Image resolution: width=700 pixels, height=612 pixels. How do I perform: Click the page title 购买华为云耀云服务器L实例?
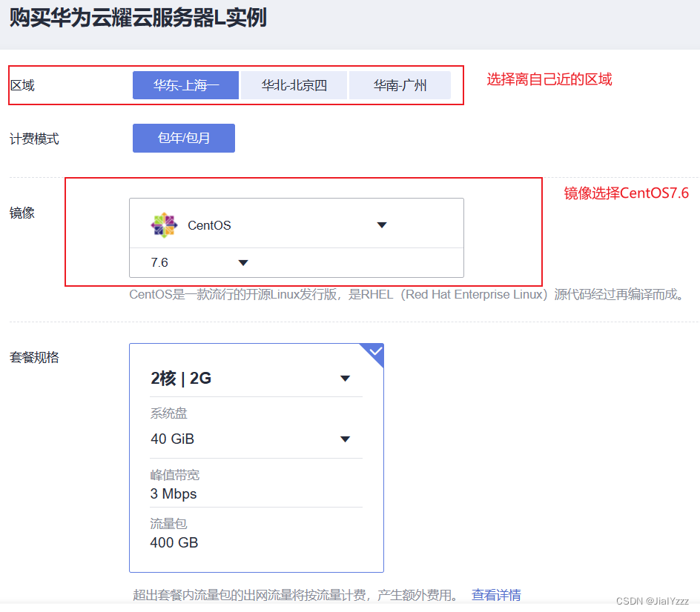coord(138,18)
